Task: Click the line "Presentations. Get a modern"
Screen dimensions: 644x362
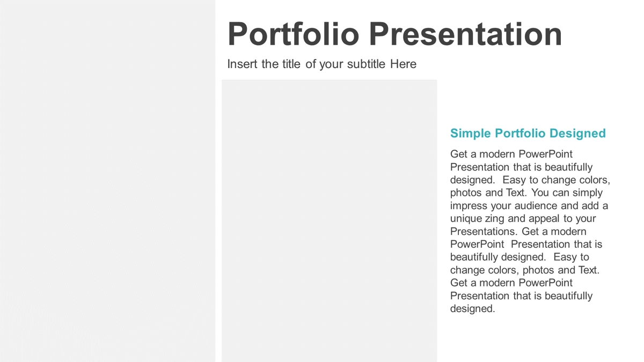Action: point(518,231)
